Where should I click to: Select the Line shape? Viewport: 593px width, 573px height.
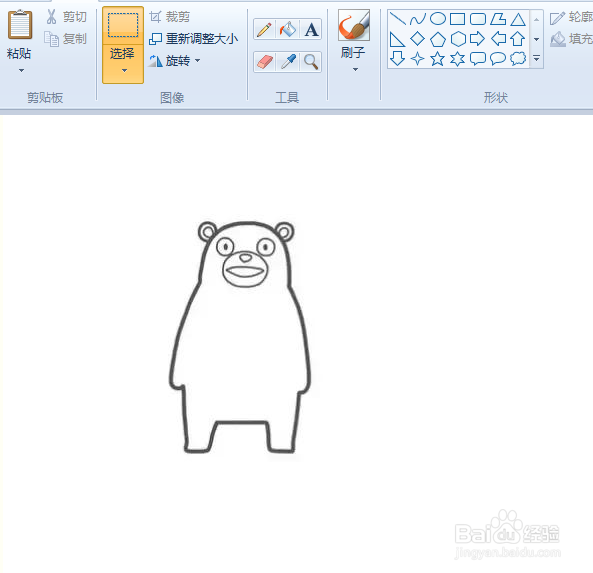(x=398, y=19)
